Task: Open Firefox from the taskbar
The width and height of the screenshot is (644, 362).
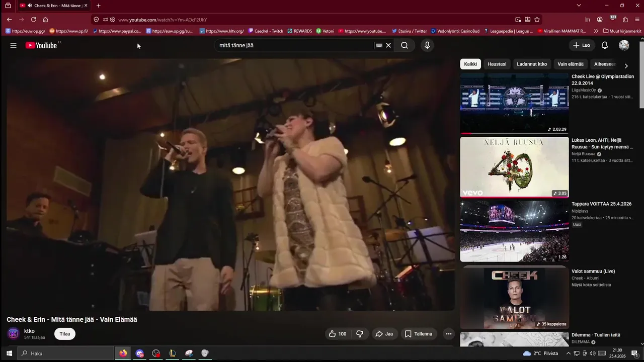Action: [x=123, y=353]
